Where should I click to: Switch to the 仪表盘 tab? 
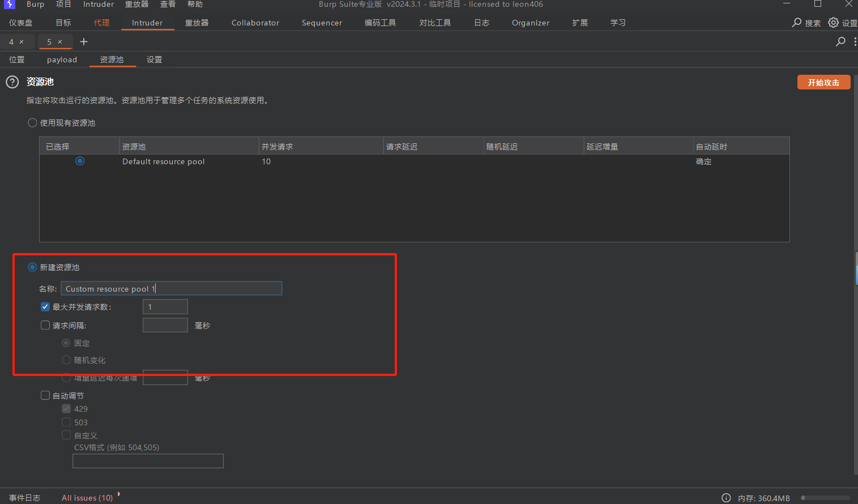coord(21,23)
